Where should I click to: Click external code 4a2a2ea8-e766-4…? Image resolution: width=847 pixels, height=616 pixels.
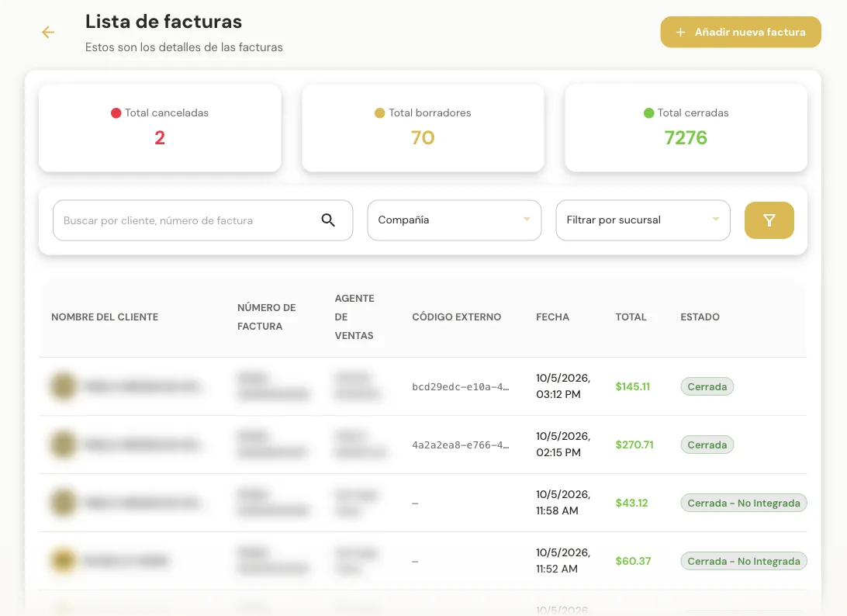[x=460, y=445]
